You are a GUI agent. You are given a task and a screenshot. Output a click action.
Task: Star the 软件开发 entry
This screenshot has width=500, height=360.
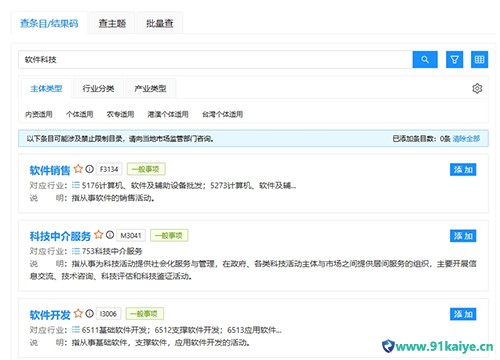[78, 313]
